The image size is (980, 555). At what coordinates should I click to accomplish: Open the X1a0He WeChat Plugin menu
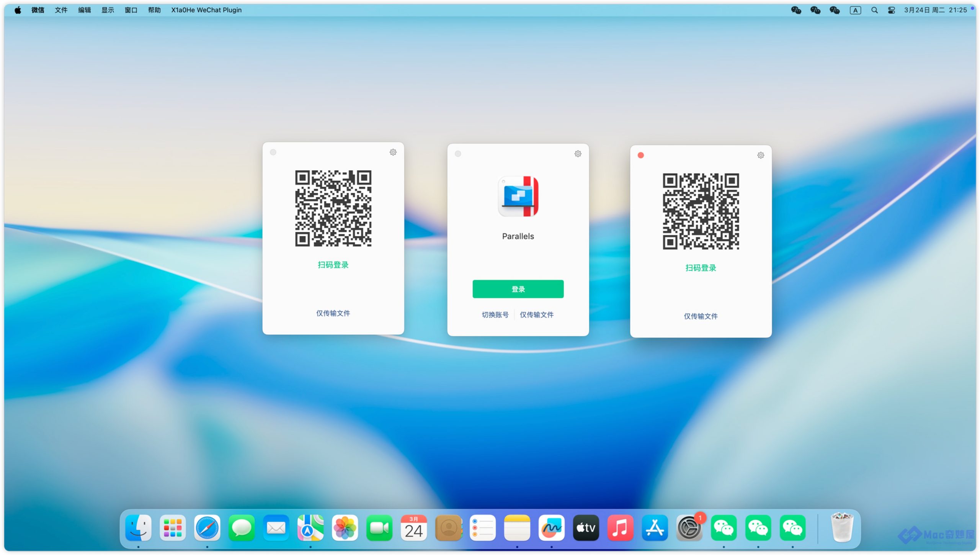(206, 10)
